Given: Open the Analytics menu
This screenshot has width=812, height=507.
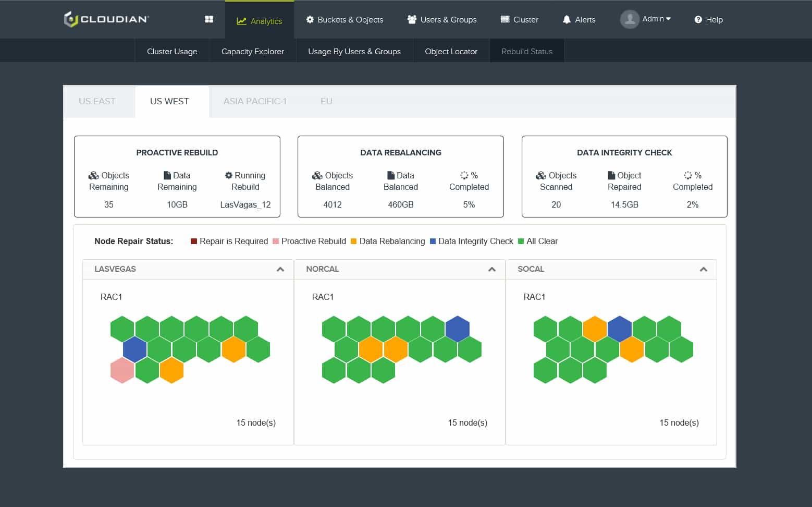Looking at the screenshot, I should tap(260, 20).
